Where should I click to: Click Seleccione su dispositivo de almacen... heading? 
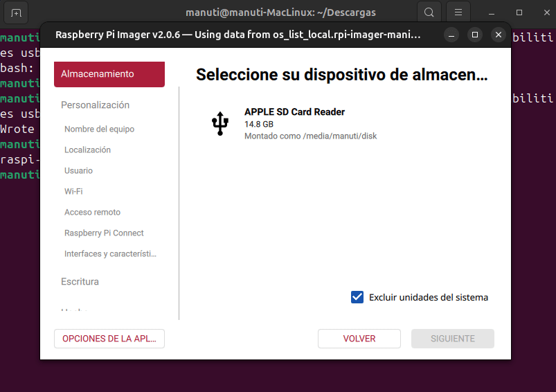pos(342,75)
